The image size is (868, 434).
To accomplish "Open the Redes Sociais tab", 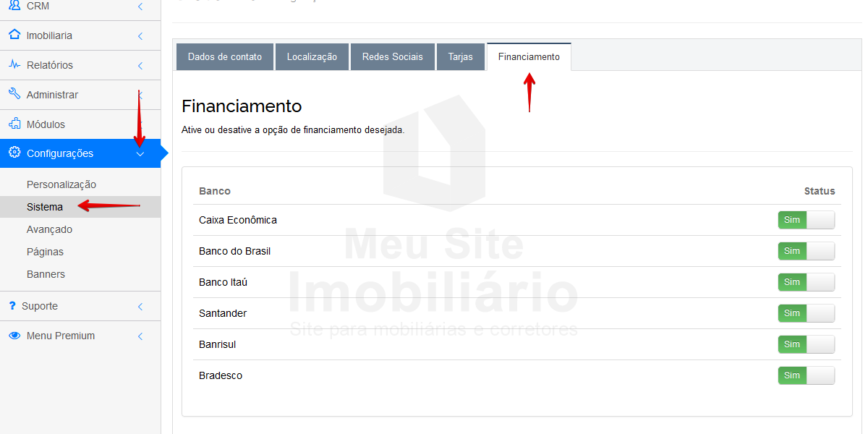I will pyautogui.click(x=392, y=57).
